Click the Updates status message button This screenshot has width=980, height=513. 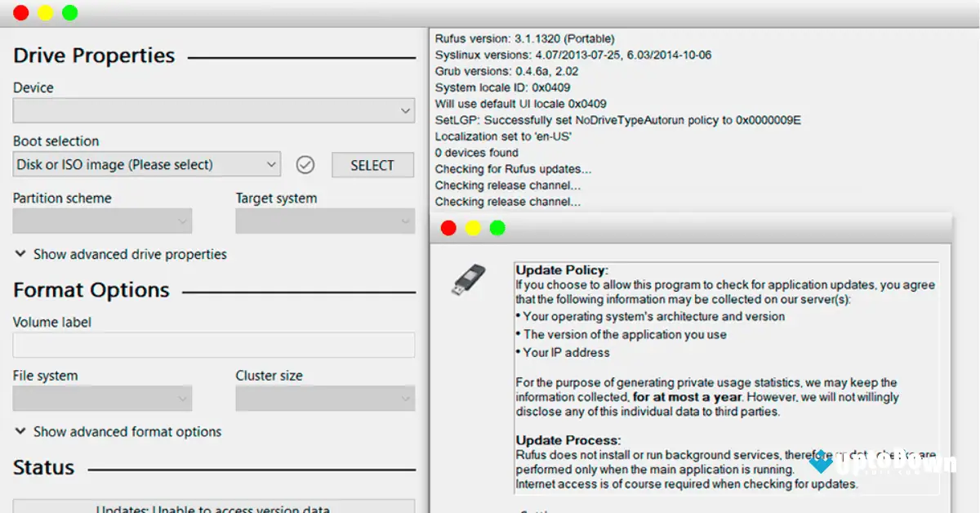point(214,508)
